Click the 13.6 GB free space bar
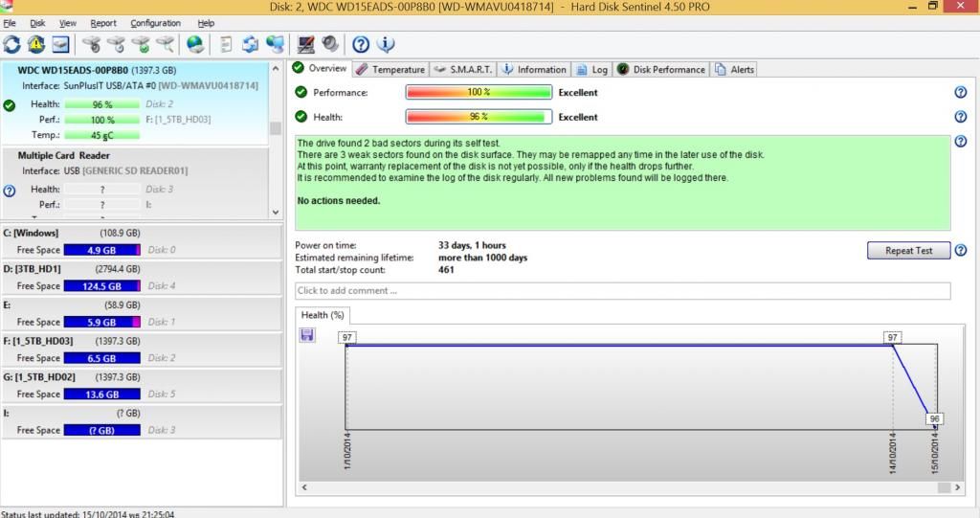This screenshot has width=980, height=518. 101,394
